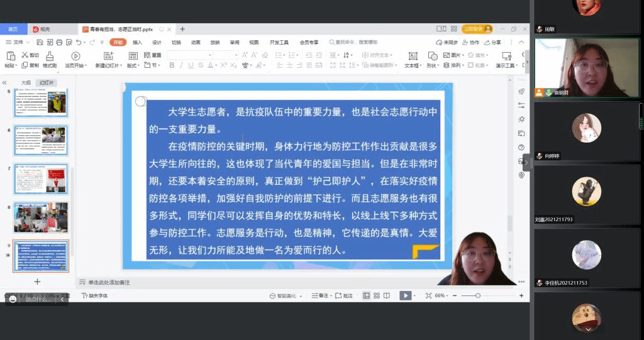The image size is (644, 340).
Task: Click the Paste (粘贴) icon
Action: [11, 56]
